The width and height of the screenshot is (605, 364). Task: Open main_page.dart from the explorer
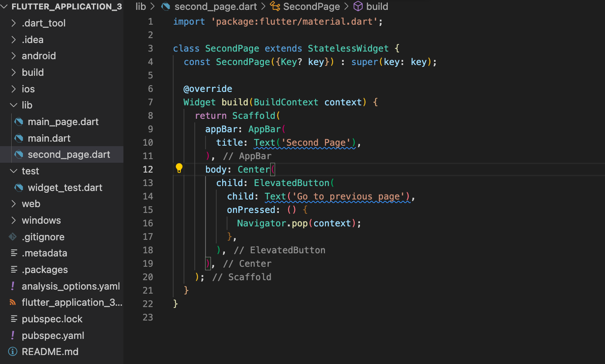(63, 122)
